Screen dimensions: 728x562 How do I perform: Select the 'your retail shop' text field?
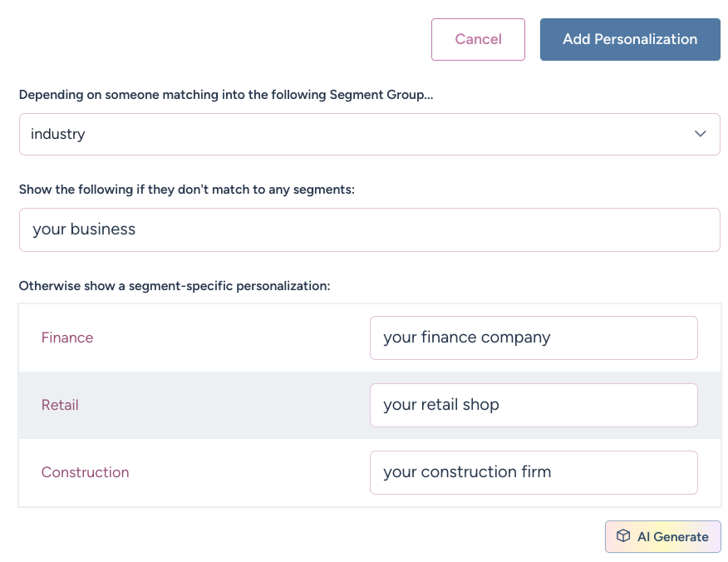[533, 405]
